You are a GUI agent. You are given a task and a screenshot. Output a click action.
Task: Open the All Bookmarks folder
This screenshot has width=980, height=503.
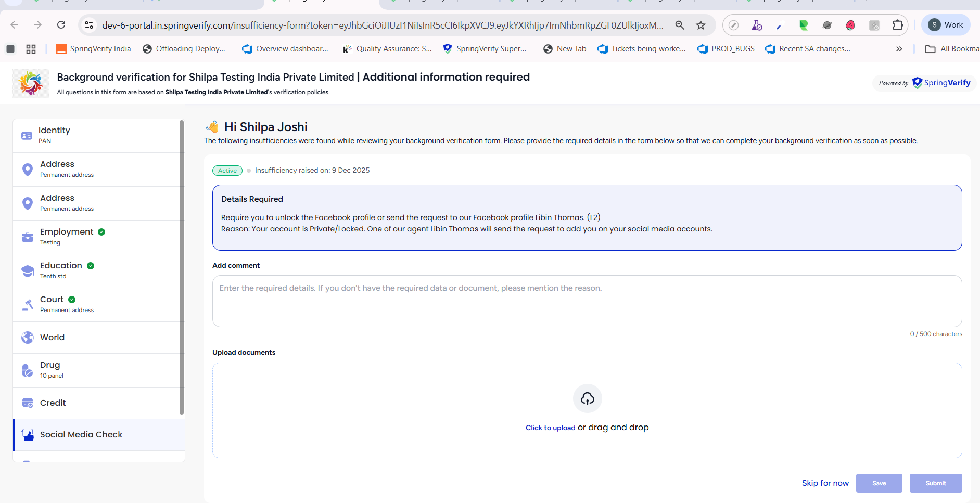click(952, 49)
